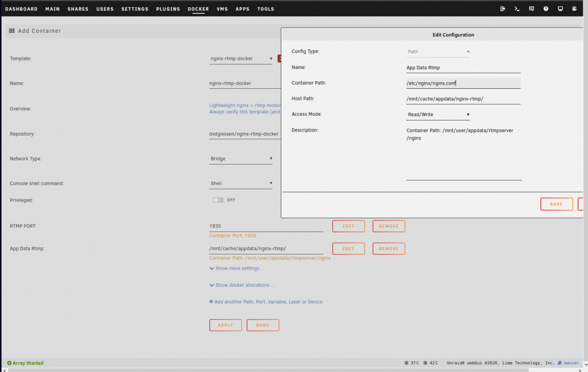The width and height of the screenshot is (588, 372).
Task: Click Edit for App Data Rtmp
Action: pyautogui.click(x=348, y=249)
